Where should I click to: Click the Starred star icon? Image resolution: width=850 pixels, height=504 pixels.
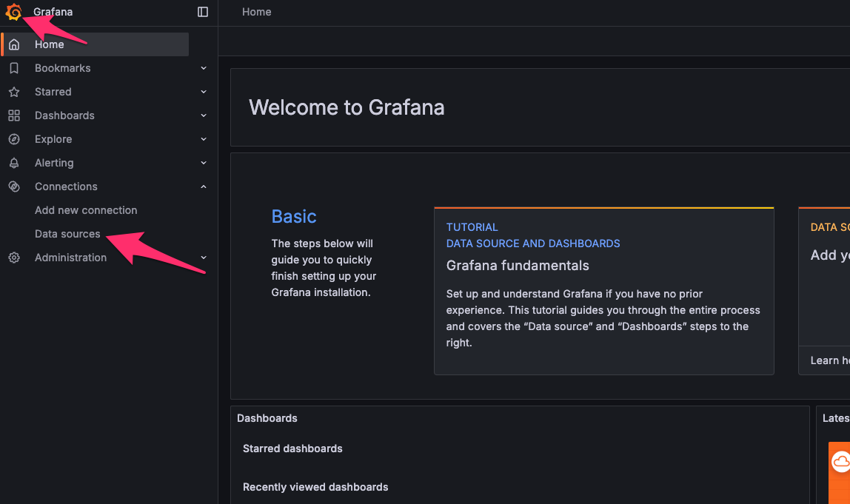point(13,91)
